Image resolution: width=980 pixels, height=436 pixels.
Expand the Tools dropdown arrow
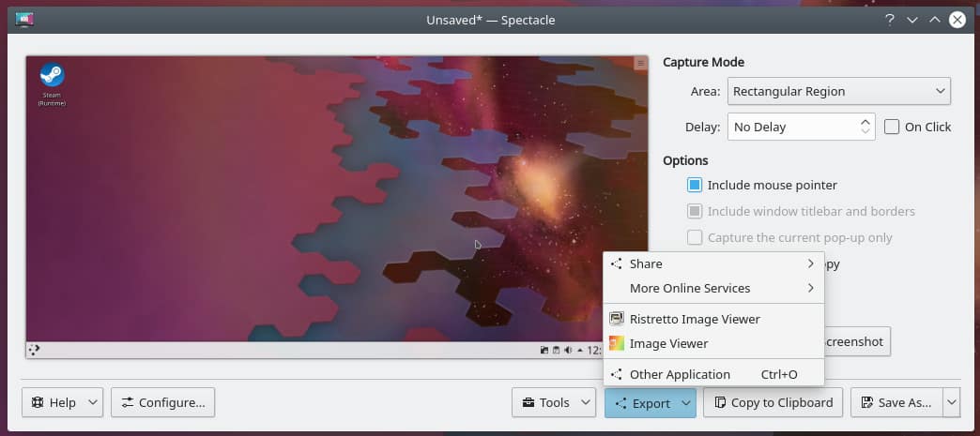[586, 403]
